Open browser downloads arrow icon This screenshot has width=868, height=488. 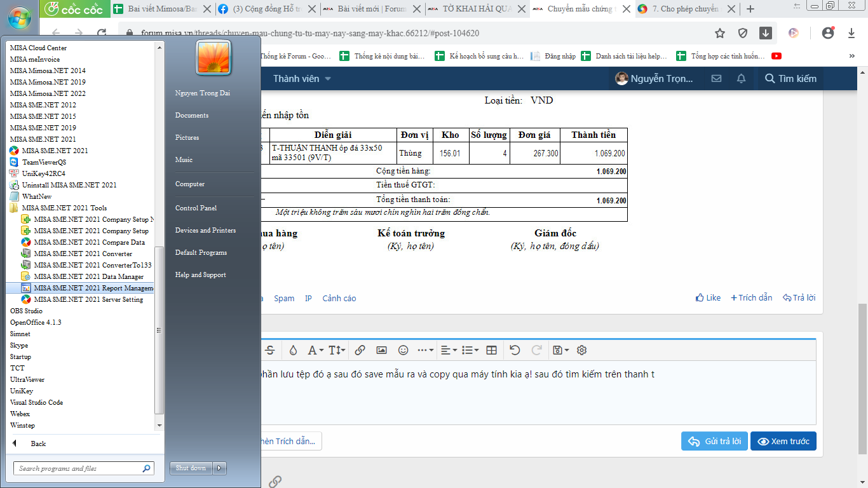(x=851, y=33)
